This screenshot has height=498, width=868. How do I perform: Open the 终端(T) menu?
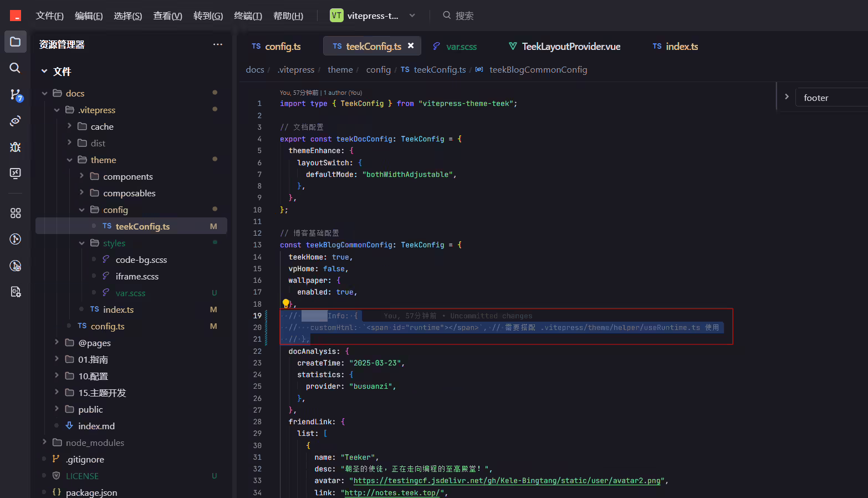[248, 16]
